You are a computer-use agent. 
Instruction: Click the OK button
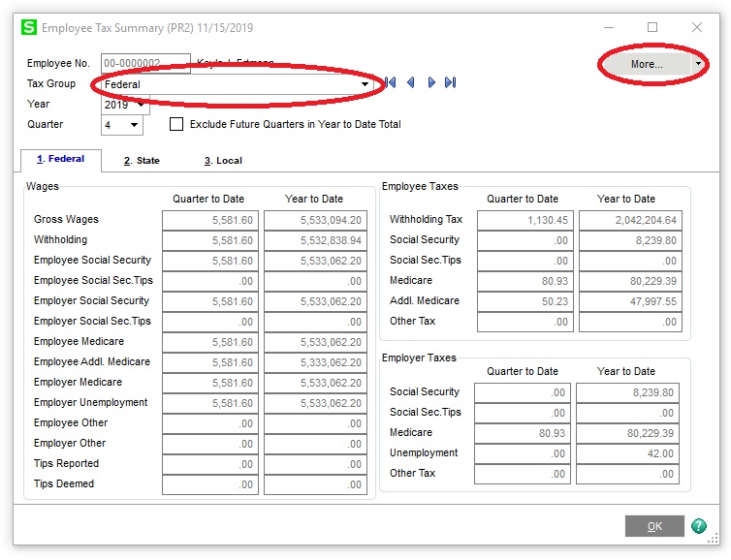(x=654, y=526)
